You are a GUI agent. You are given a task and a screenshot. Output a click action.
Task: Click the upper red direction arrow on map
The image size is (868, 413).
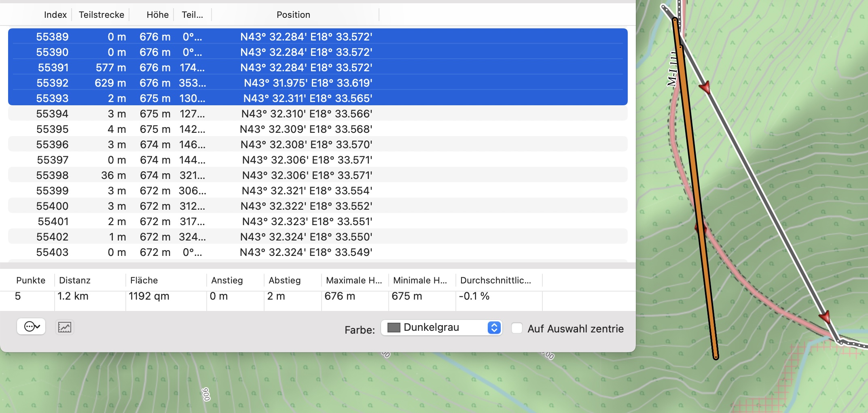coord(705,87)
